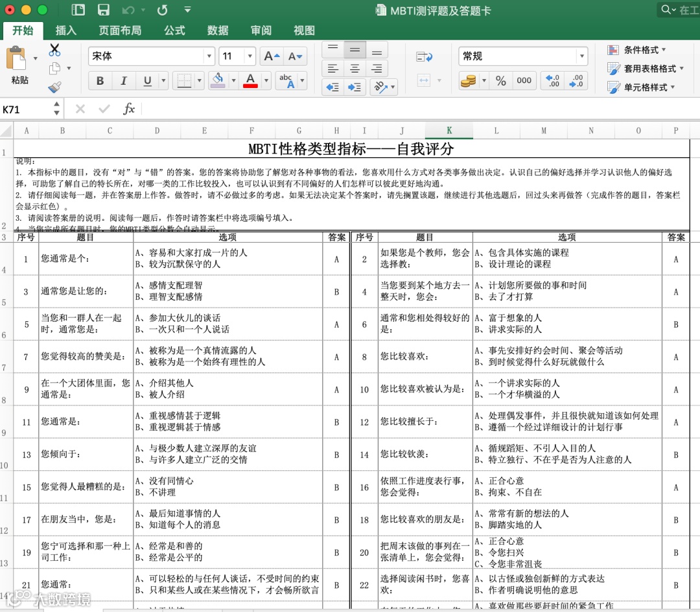Click increase decimal places icon
Image resolution: width=700 pixels, height=612 pixels.
coord(552,81)
